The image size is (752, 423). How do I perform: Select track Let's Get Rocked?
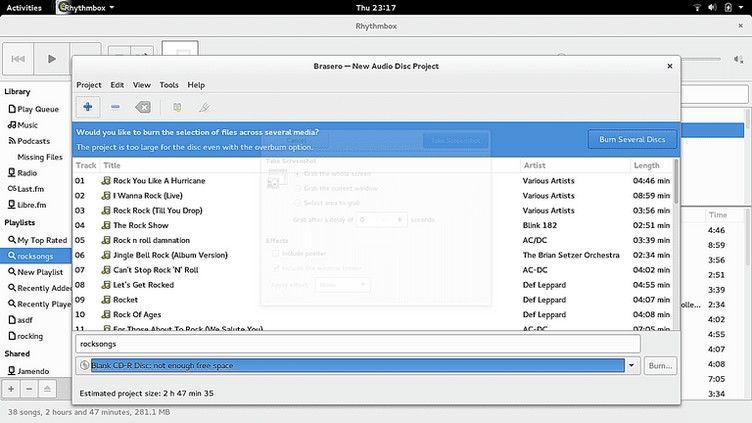pos(143,285)
